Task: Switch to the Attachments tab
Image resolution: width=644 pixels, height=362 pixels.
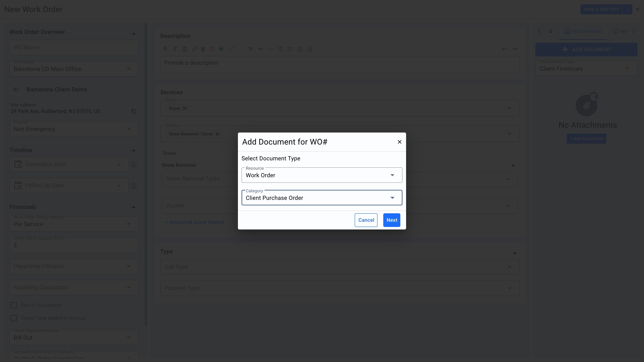Action: [583, 31]
